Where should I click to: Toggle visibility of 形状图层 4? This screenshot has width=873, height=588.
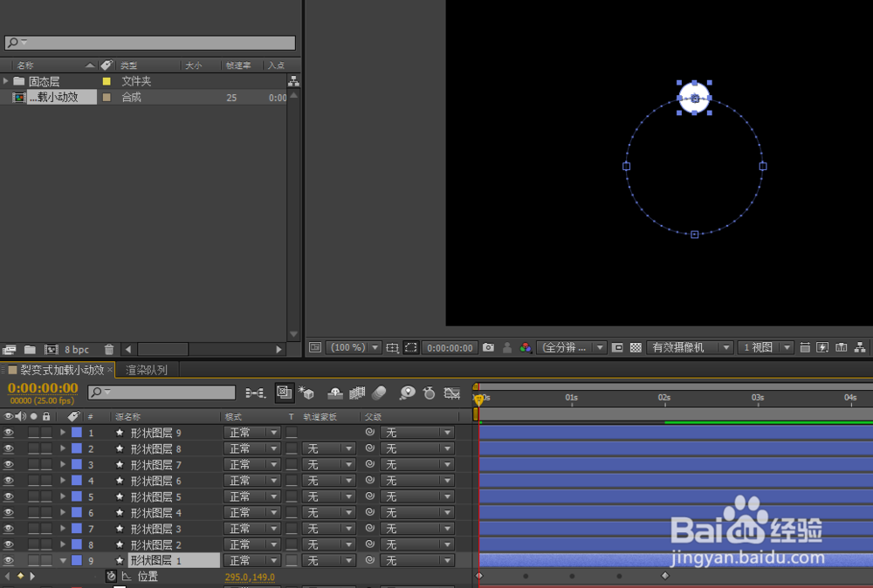(9, 512)
